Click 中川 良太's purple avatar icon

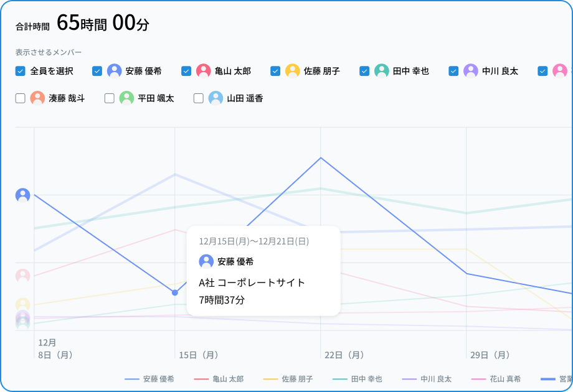point(470,71)
